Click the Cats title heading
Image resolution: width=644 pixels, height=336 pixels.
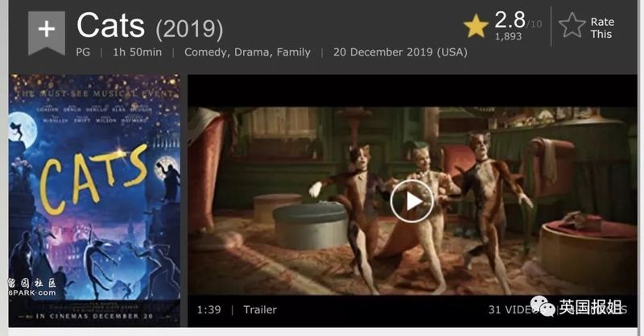pyautogui.click(x=111, y=26)
